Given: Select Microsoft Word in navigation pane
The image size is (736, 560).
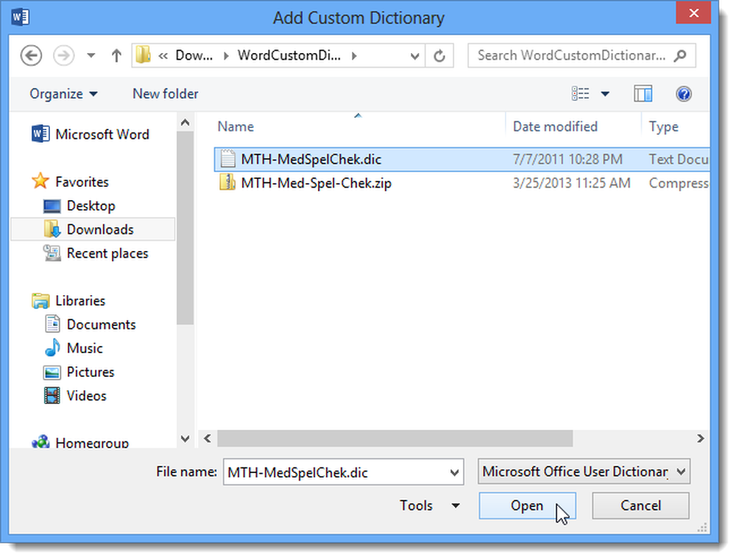Looking at the screenshot, I should click(102, 134).
